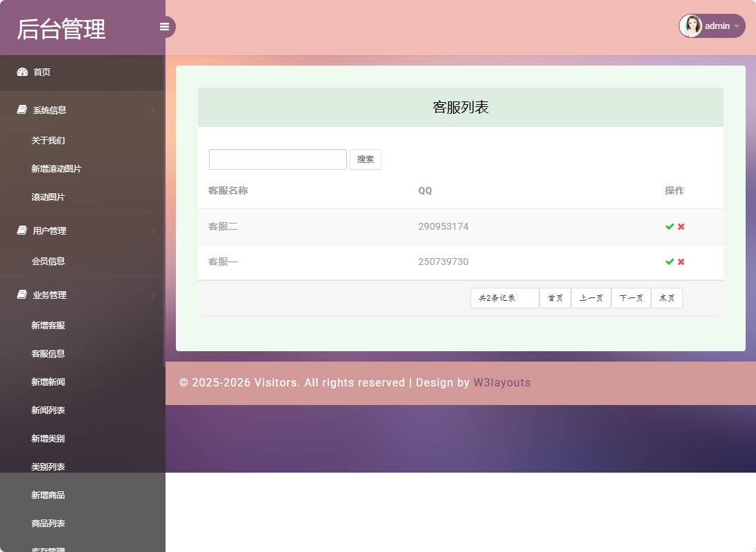Click inside the search input field
This screenshot has width=756, height=552.
click(x=277, y=159)
